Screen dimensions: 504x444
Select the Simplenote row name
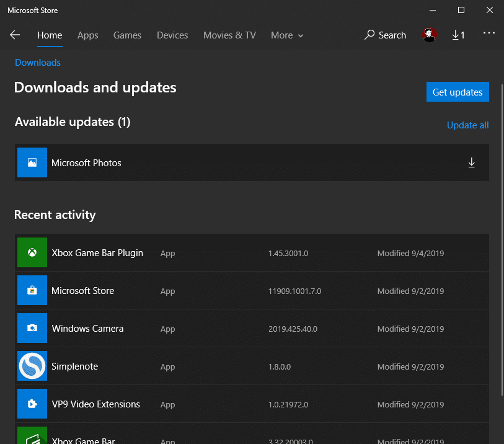[x=74, y=366]
